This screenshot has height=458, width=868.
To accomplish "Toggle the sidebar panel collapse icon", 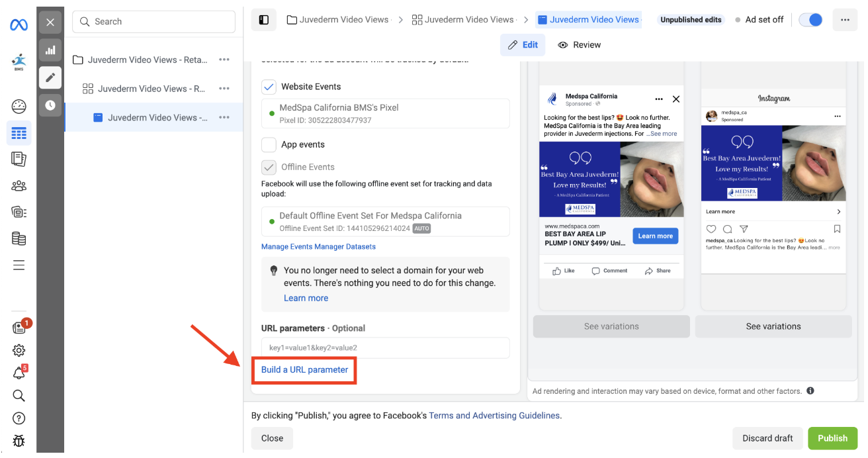I will click(x=263, y=20).
